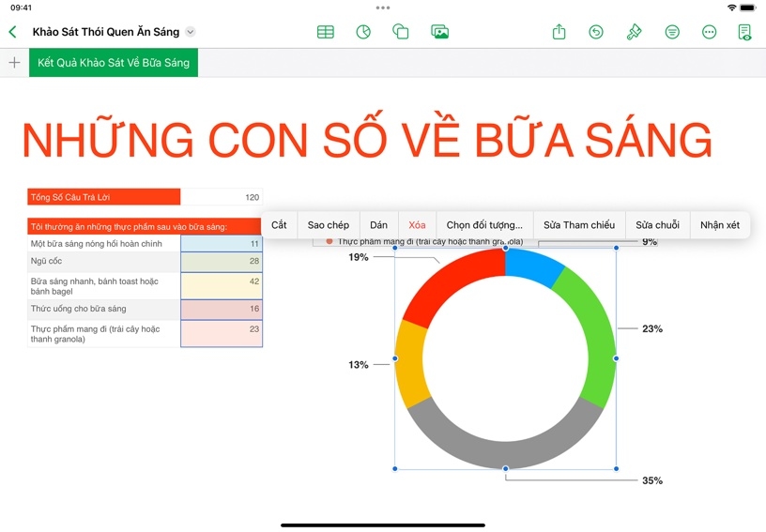Viewport: 766px width, 532px height.
Task: Open the more options ellipsis icon
Action: 710,32
